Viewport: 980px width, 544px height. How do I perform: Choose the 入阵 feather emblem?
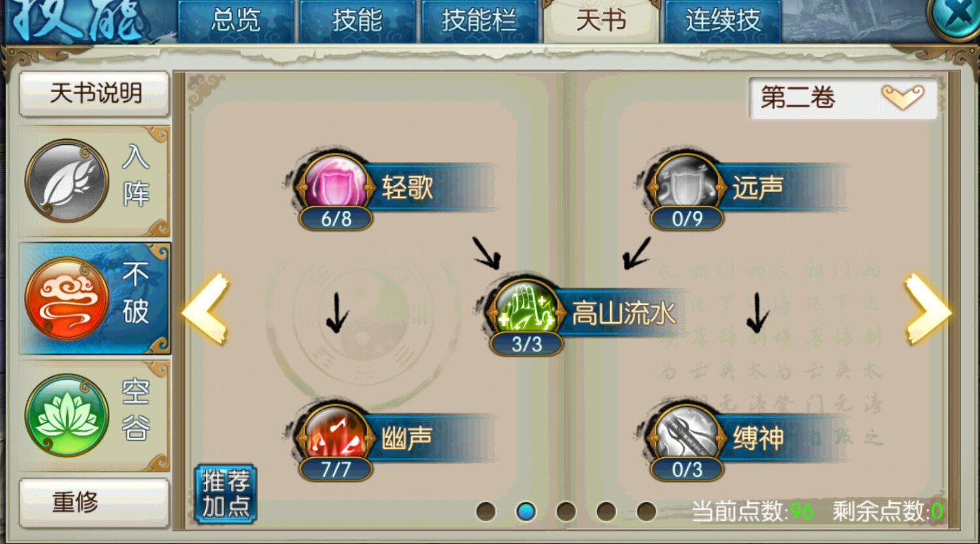click(x=67, y=181)
